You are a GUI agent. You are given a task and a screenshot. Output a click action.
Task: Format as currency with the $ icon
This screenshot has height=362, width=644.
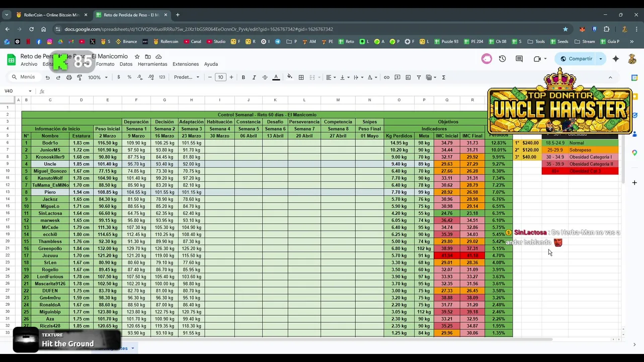119,77
